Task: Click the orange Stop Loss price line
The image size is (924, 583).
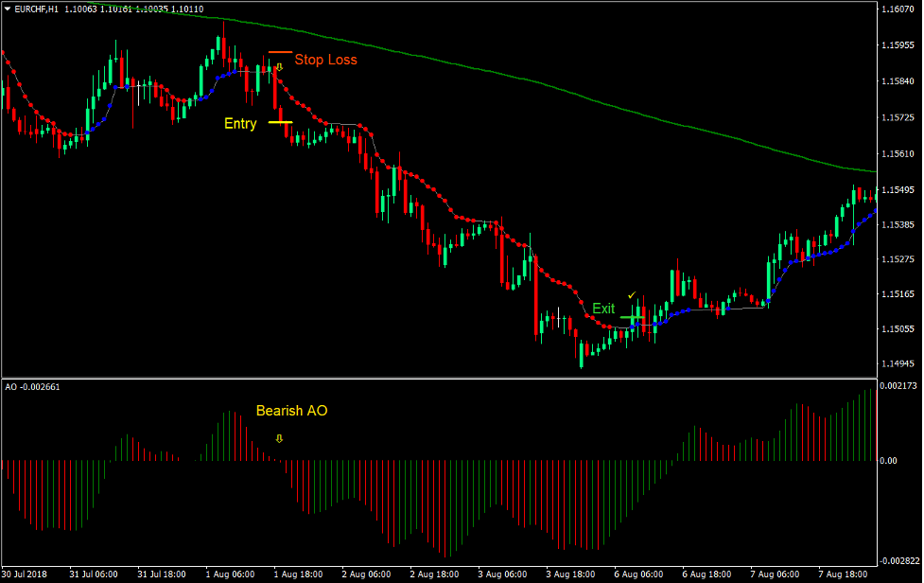Action: [x=280, y=51]
